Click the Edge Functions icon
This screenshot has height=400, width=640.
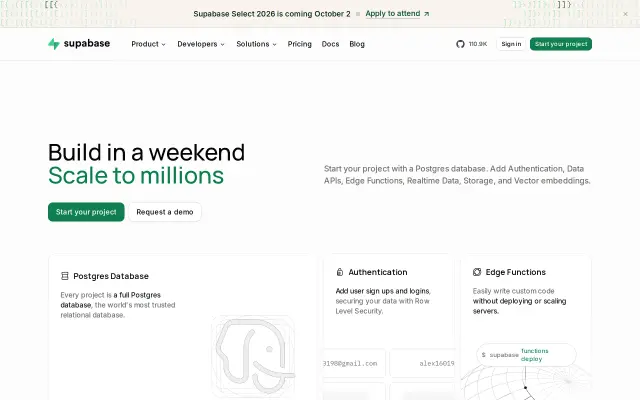pyautogui.click(x=477, y=272)
